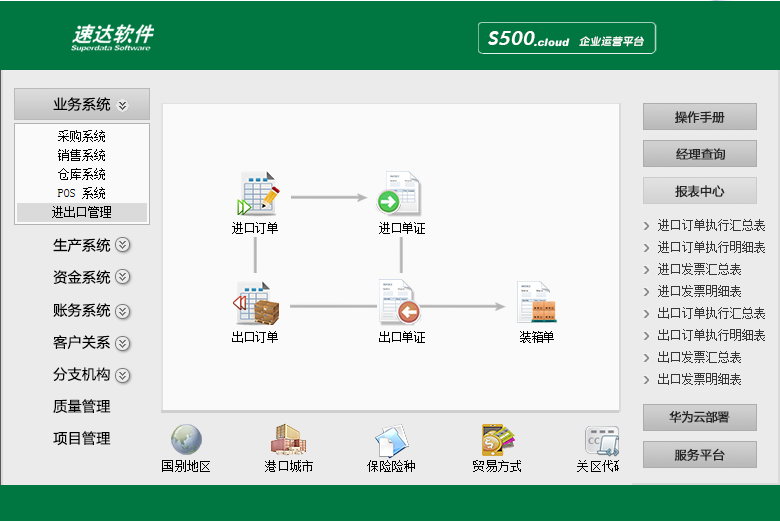Expand the 分支机构 section chevron
This screenshot has height=522, width=780.
click(123, 375)
